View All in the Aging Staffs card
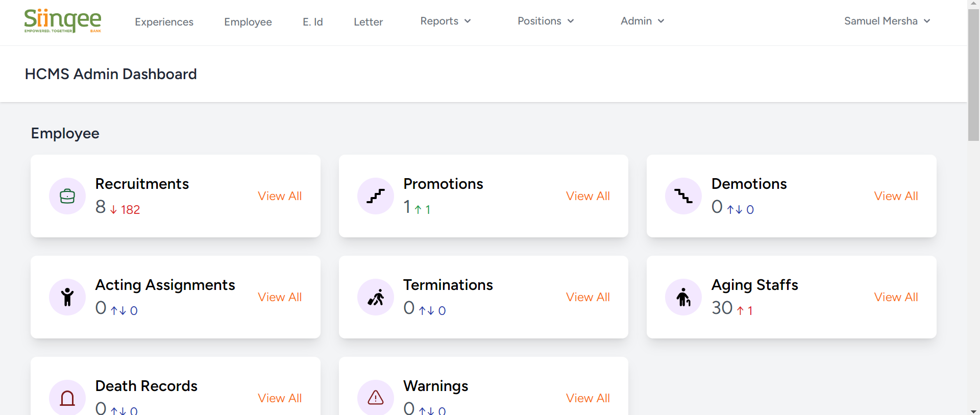This screenshot has height=415, width=980. [896, 297]
